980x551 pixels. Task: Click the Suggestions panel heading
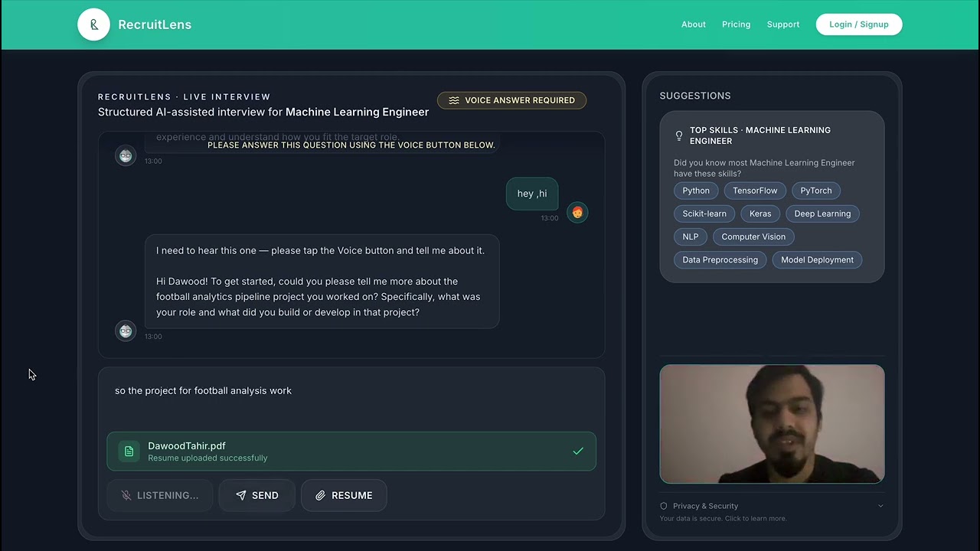(x=695, y=96)
